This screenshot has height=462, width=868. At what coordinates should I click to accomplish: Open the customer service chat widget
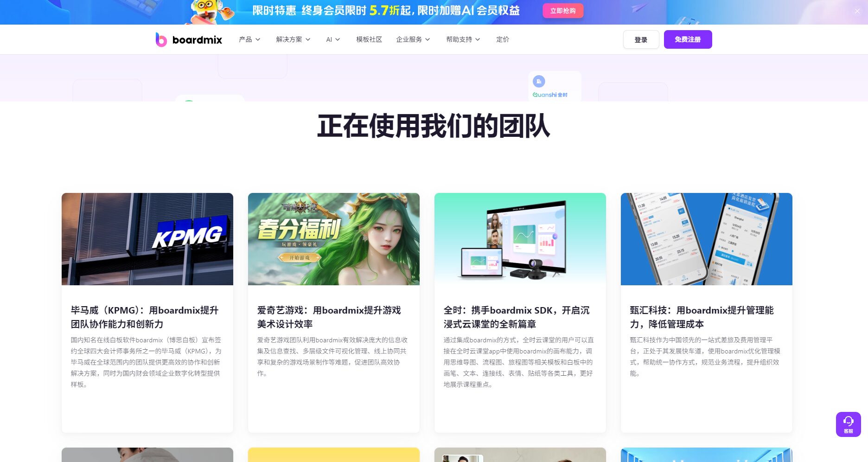click(848, 424)
